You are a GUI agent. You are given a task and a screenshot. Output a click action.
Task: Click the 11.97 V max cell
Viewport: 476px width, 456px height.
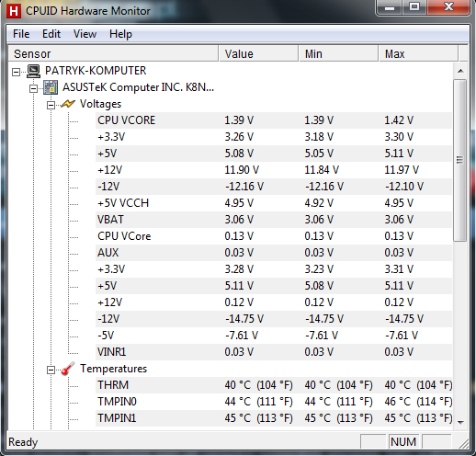click(x=402, y=170)
